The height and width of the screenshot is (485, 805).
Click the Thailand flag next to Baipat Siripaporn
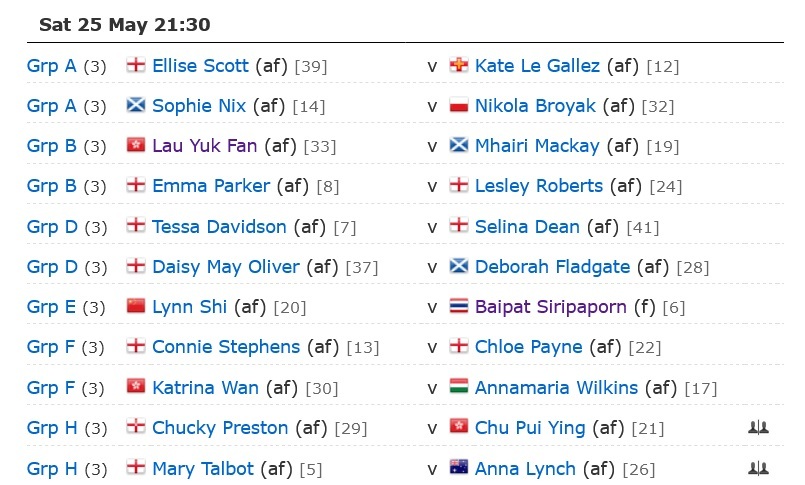458,306
